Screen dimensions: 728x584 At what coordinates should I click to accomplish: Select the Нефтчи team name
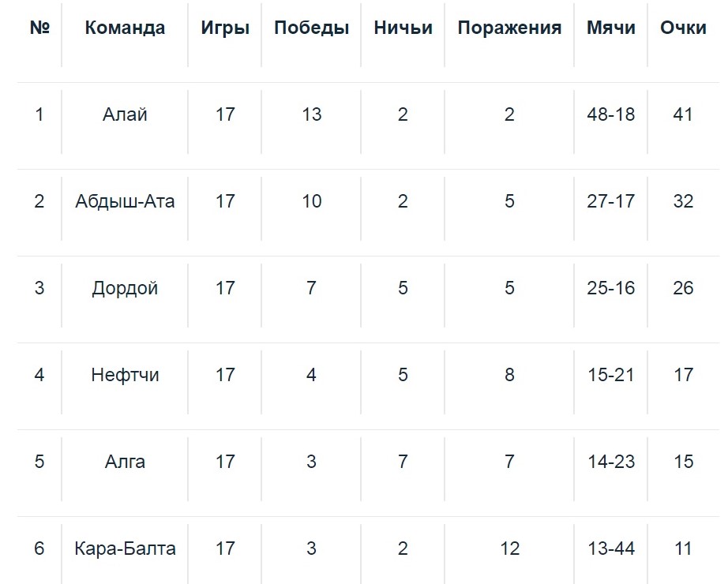(x=125, y=375)
